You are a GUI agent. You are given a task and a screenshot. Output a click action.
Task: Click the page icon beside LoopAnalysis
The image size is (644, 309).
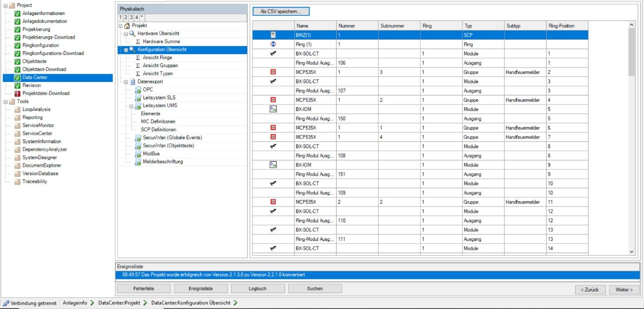pyautogui.click(x=18, y=110)
